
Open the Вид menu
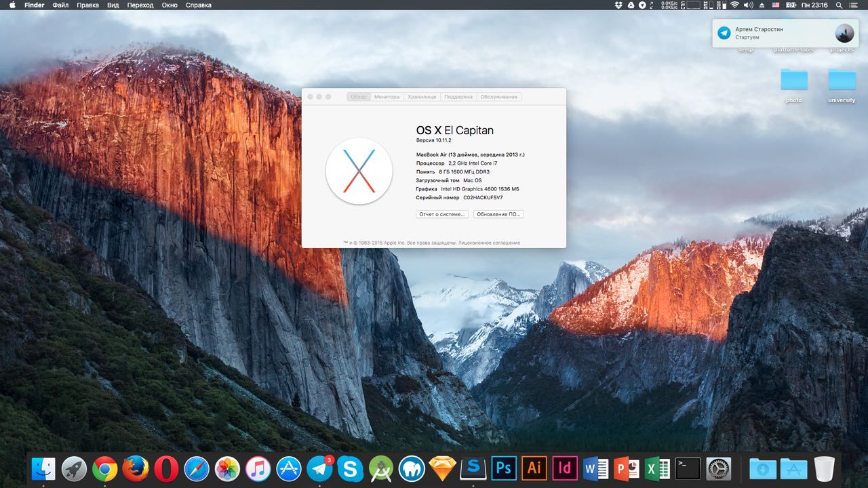click(113, 5)
